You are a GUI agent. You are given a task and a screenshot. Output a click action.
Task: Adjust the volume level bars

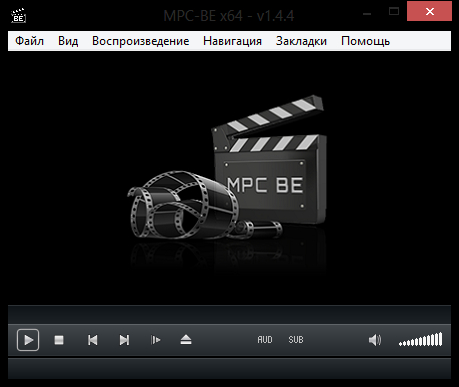tap(421, 340)
